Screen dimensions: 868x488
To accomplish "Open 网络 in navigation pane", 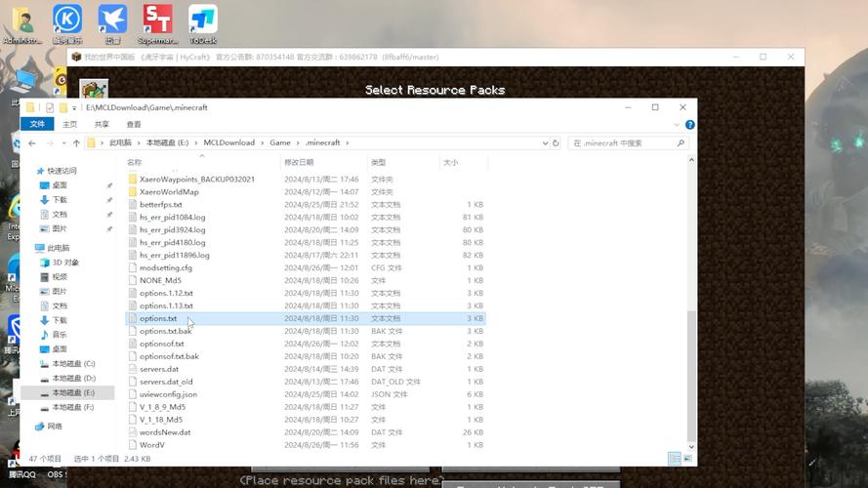I will 55,427.
